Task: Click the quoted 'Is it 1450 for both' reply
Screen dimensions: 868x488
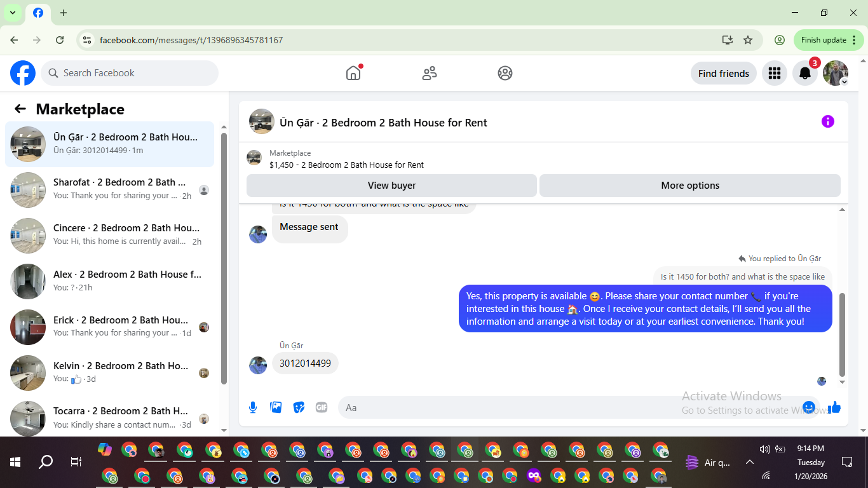Action: (x=743, y=276)
